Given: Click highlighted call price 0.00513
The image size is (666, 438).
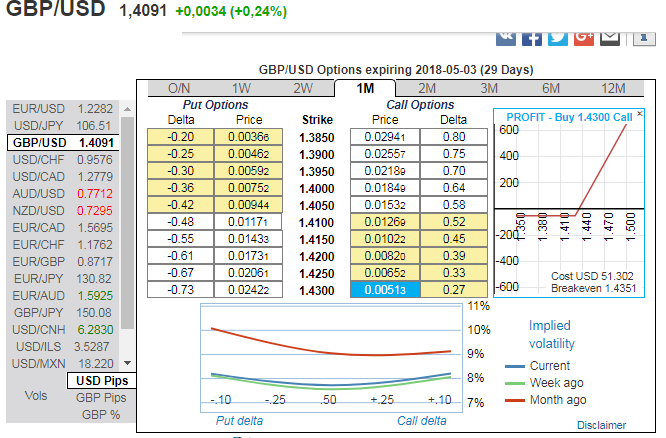Looking at the screenshot, I should [x=385, y=290].
